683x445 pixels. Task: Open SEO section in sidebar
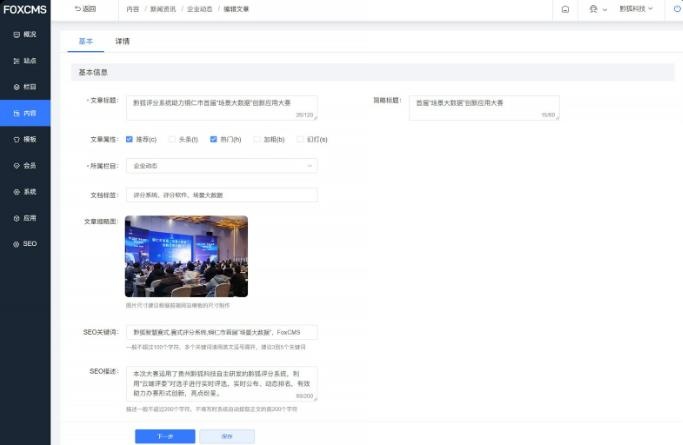(x=25, y=244)
